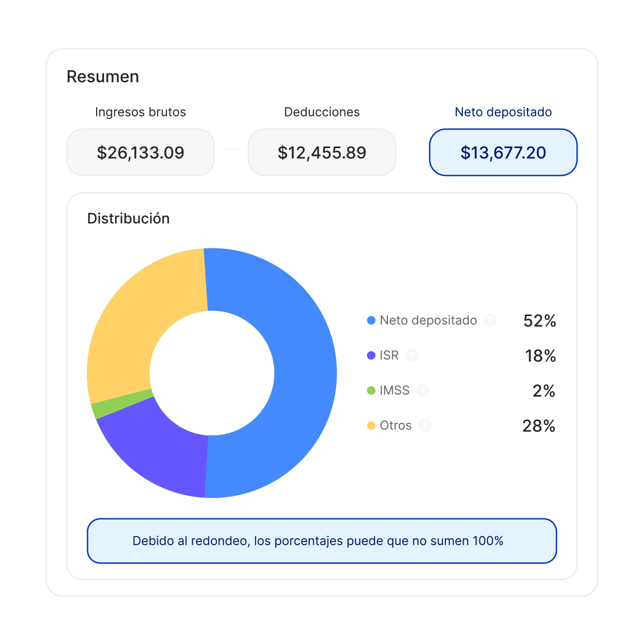The height and width of the screenshot is (644, 644).
Task: Click the highlighted $13,677.20 net amount box
Action: [503, 152]
